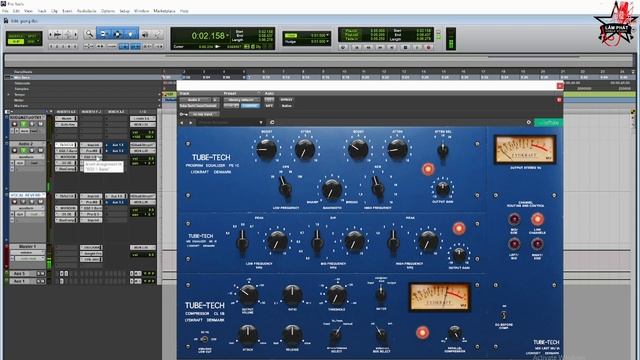
Task: Click the Parallel Compression knob
Action: click(x=454, y=333)
